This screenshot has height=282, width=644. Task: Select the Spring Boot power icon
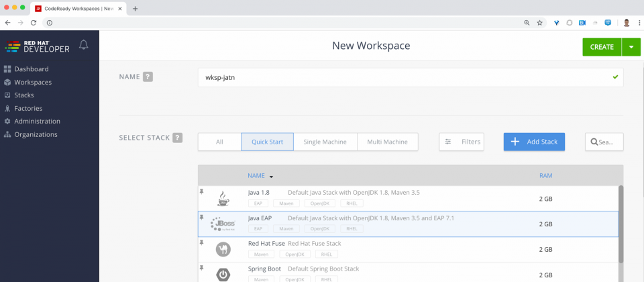tap(223, 275)
